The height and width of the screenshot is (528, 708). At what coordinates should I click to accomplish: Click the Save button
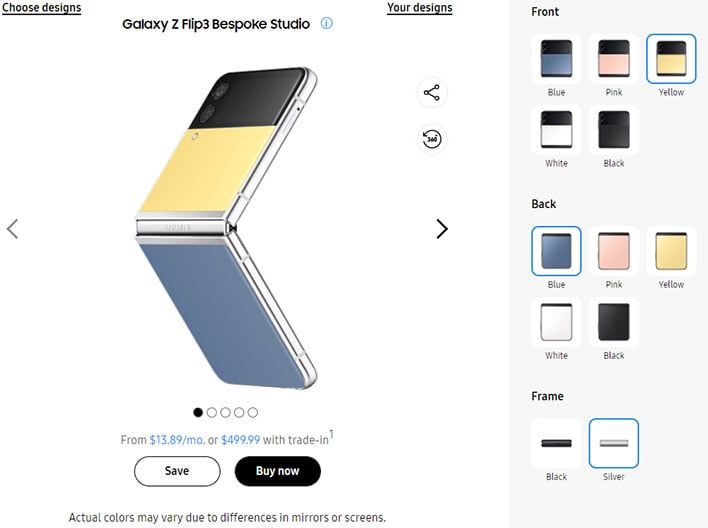[177, 471]
